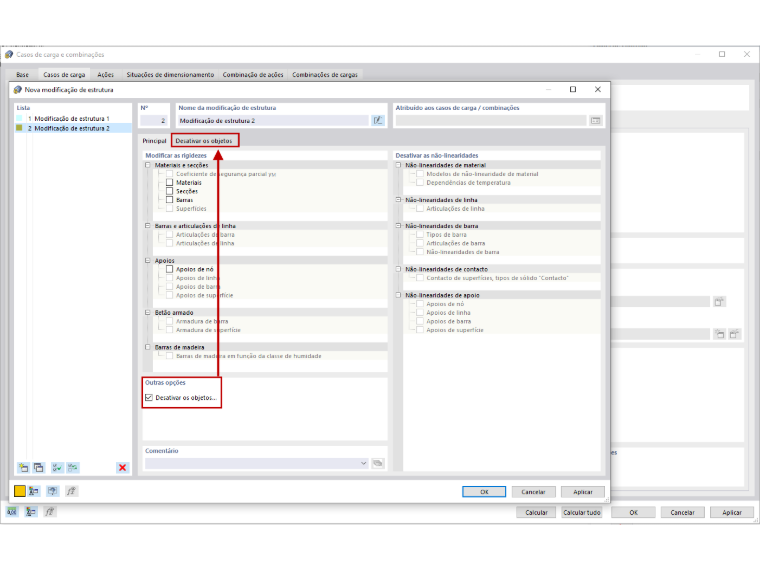
Task: Click the background window's lower new-item icon
Action: 720,334
